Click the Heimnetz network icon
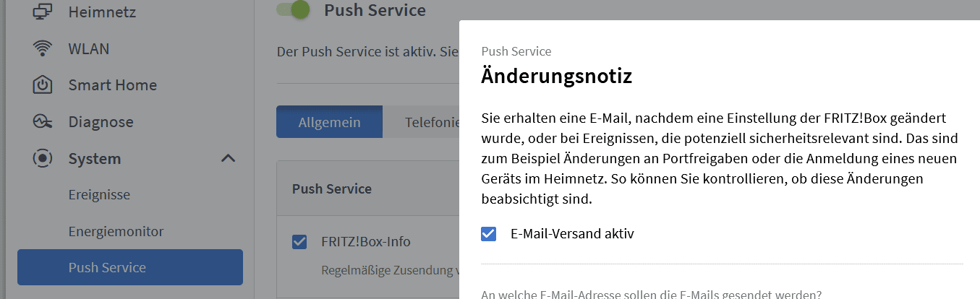 coord(43,12)
